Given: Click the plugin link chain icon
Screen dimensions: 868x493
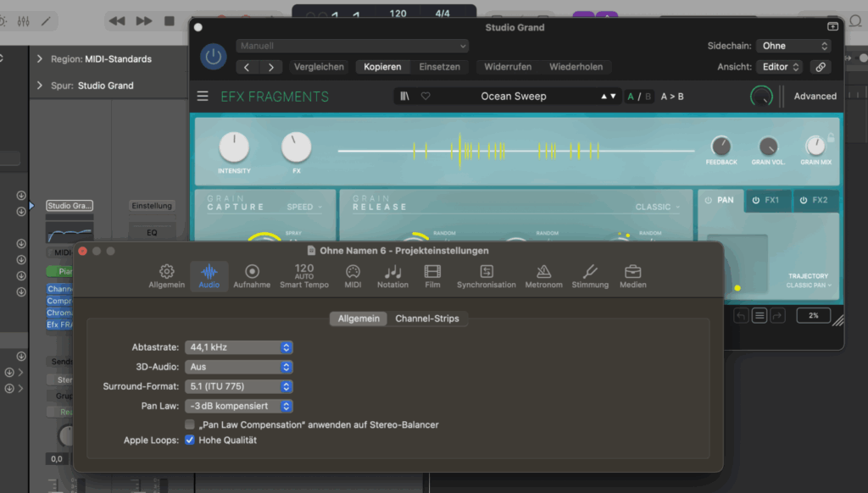Looking at the screenshot, I should pyautogui.click(x=820, y=67).
